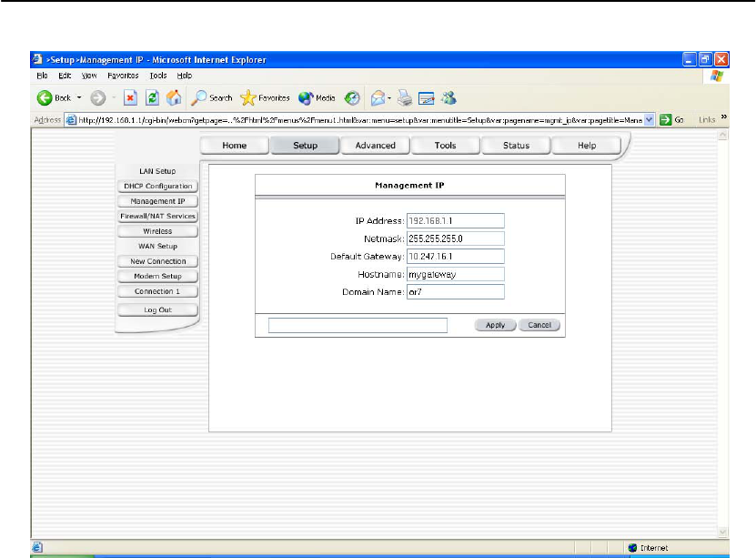
Task: Open Connection 1 in sidebar
Action: [x=157, y=291]
